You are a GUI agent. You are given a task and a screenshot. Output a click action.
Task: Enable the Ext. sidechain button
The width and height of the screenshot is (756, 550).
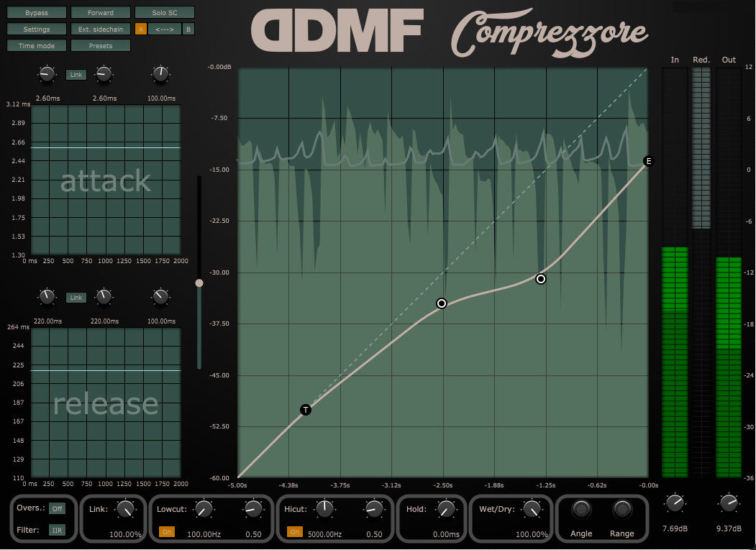pos(101,29)
